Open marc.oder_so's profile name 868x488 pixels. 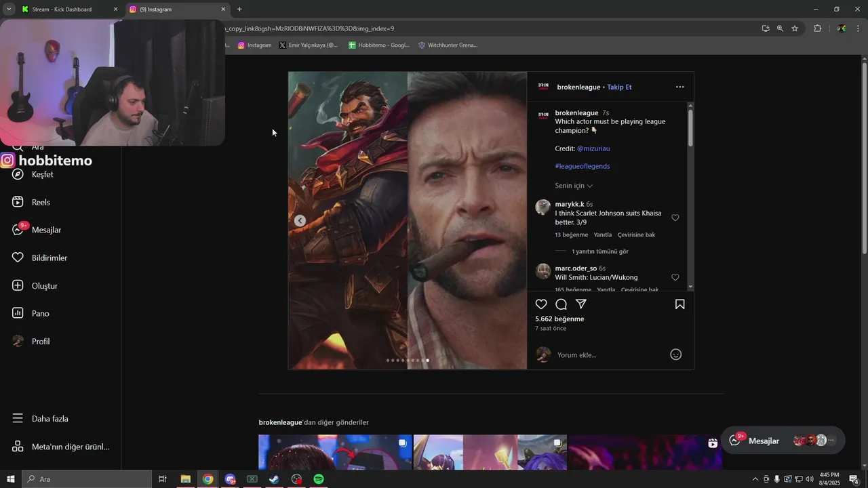(x=576, y=268)
